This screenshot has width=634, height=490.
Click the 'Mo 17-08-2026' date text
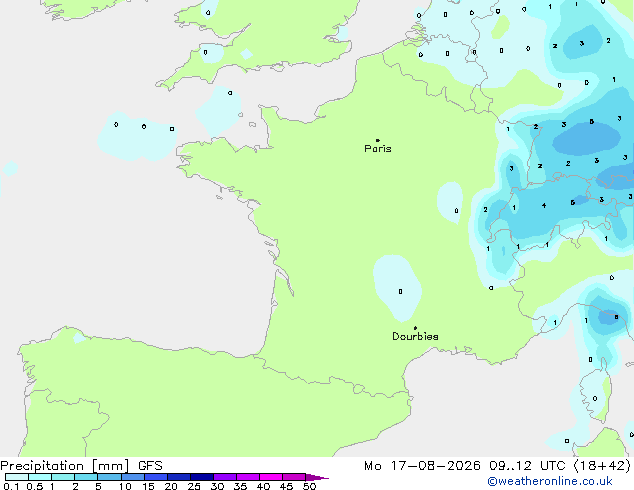coord(422,466)
